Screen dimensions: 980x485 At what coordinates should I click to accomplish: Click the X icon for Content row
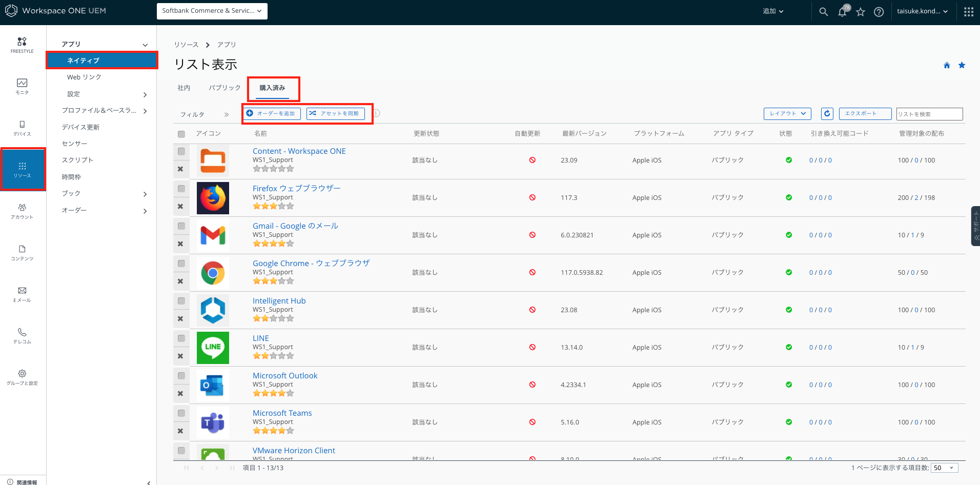tap(180, 169)
